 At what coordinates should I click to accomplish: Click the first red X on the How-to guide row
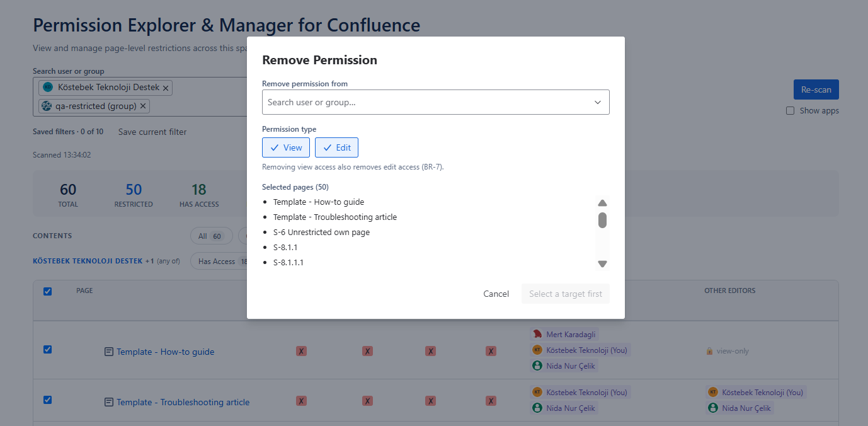301,351
